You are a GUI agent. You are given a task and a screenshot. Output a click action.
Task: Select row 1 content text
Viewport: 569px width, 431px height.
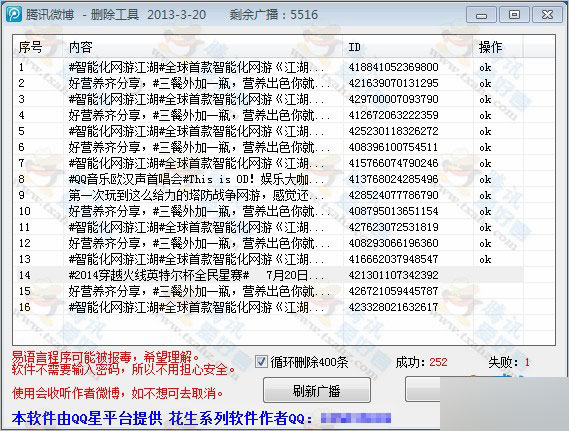pos(196,67)
